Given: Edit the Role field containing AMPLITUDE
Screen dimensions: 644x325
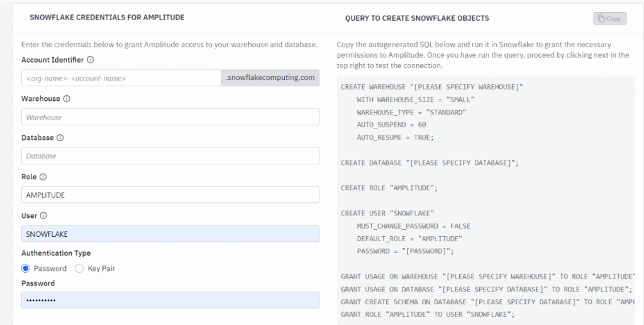Looking at the screenshot, I should 170,195.
